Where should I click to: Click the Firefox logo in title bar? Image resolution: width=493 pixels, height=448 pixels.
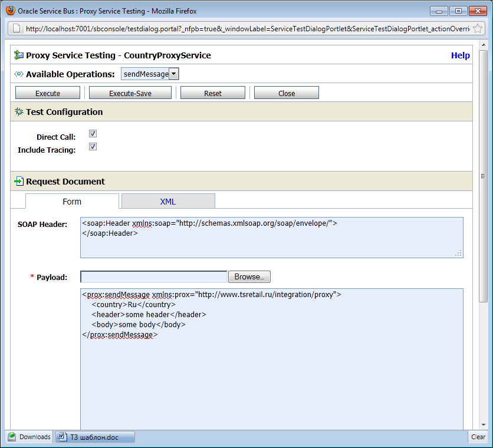[x=11, y=11]
